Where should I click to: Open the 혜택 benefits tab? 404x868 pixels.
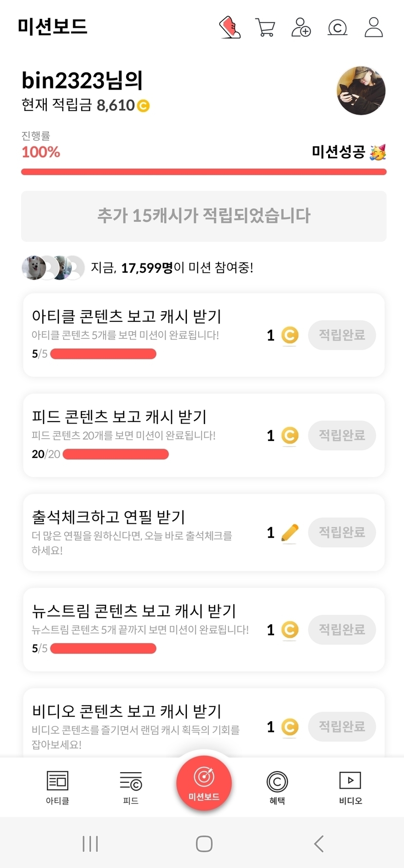[x=277, y=788]
